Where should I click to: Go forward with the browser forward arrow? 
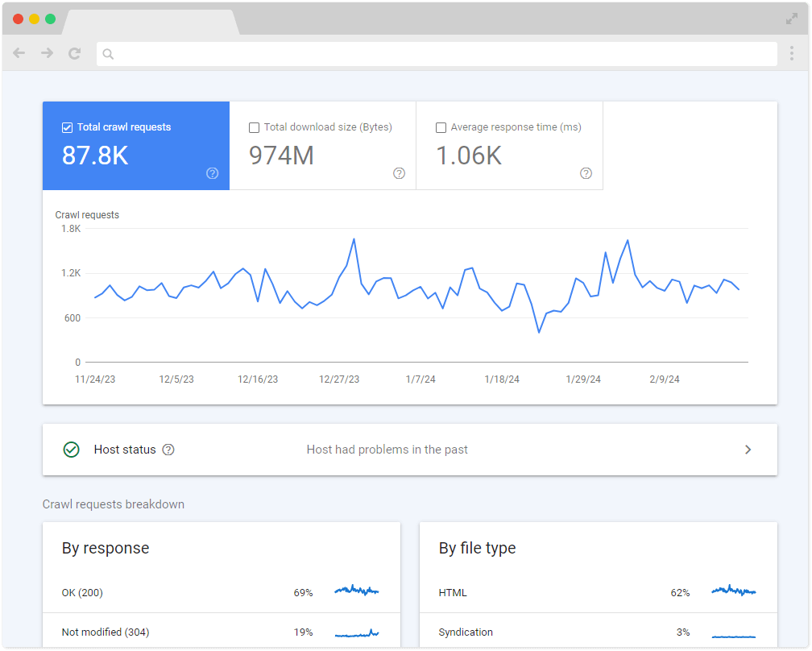47,53
